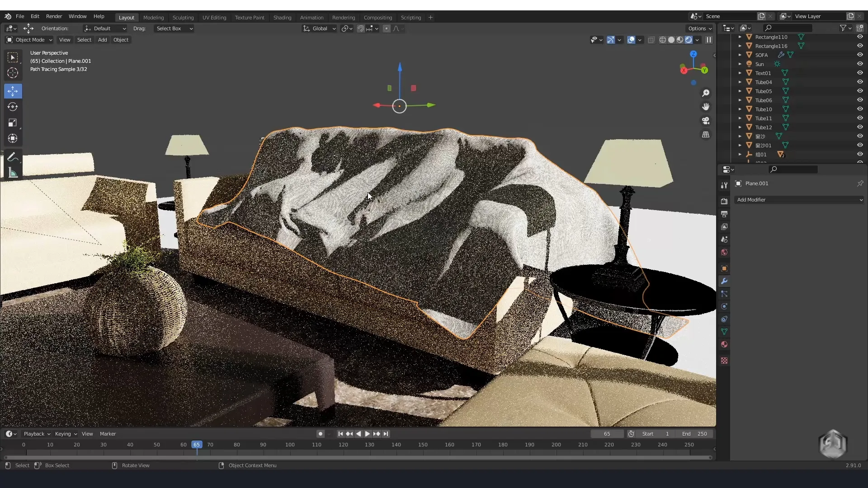
Task: Click the Play animation button
Action: (368, 434)
